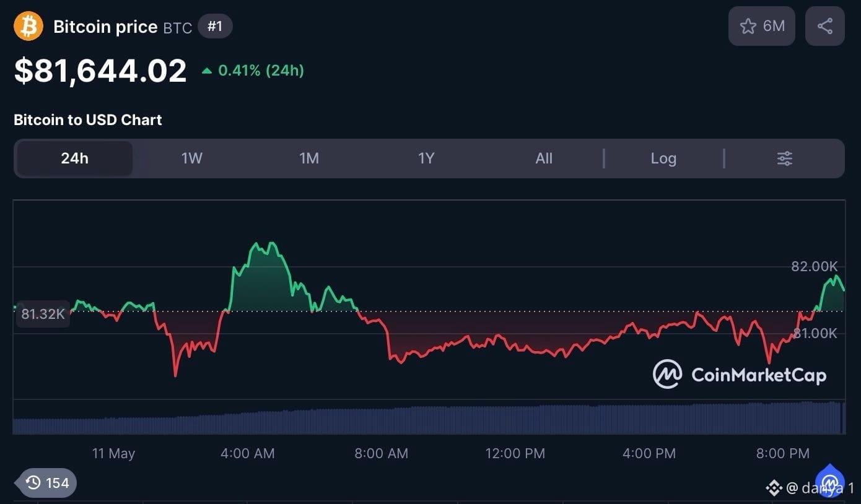Click the lowest red dip on the chart line
861x504 pixels.
pyautogui.click(x=176, y=375)
